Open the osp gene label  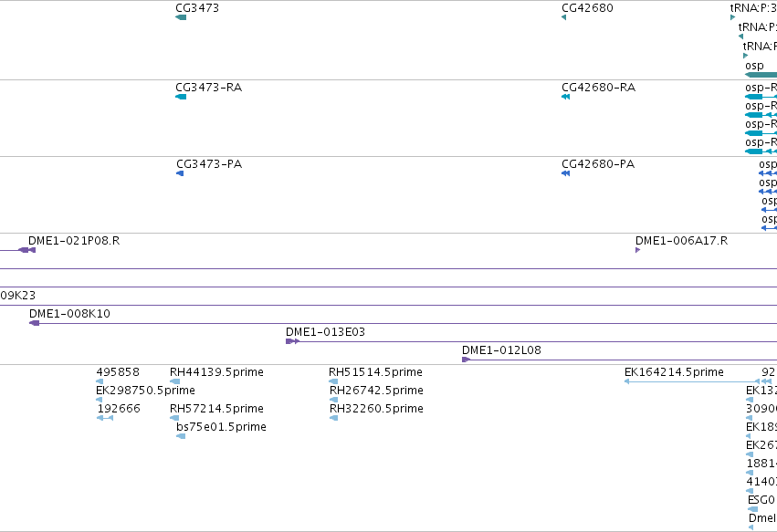point(754,66)
